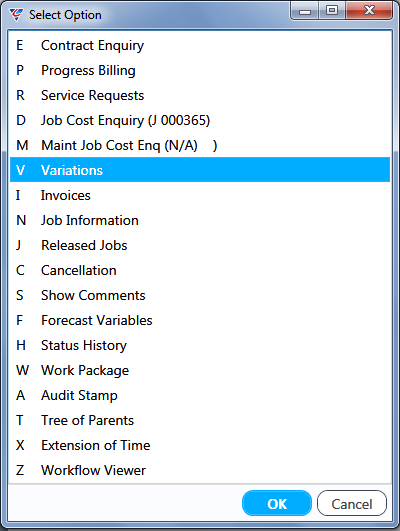The image size is (400, 531).
Task: Dismiss the dialog with Cancel button
Action: pyautogui.click(x=352, y=503)
